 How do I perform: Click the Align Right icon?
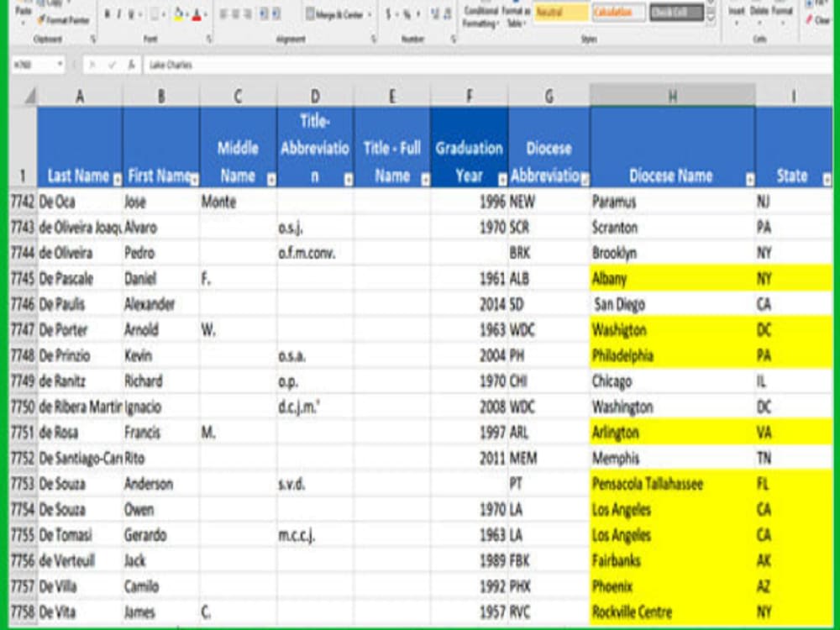click(x=249, y=14)
